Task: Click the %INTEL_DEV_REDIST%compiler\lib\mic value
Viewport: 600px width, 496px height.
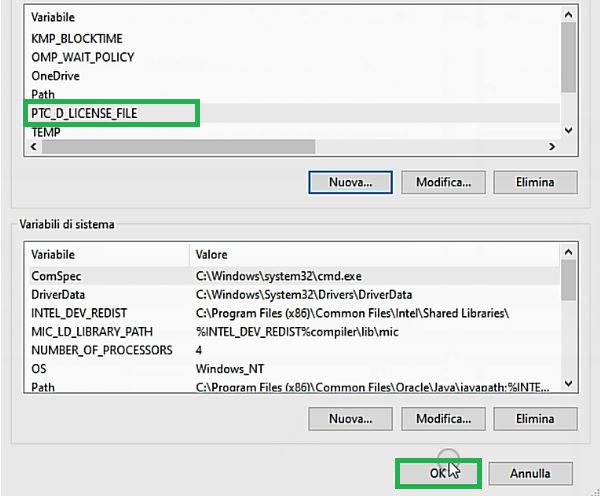Action: click(297, 331)
